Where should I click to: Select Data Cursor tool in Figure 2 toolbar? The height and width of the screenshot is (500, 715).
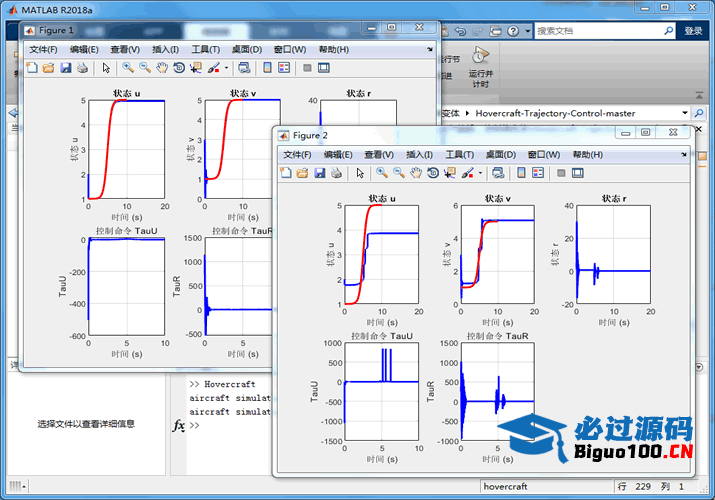[450, 173]
